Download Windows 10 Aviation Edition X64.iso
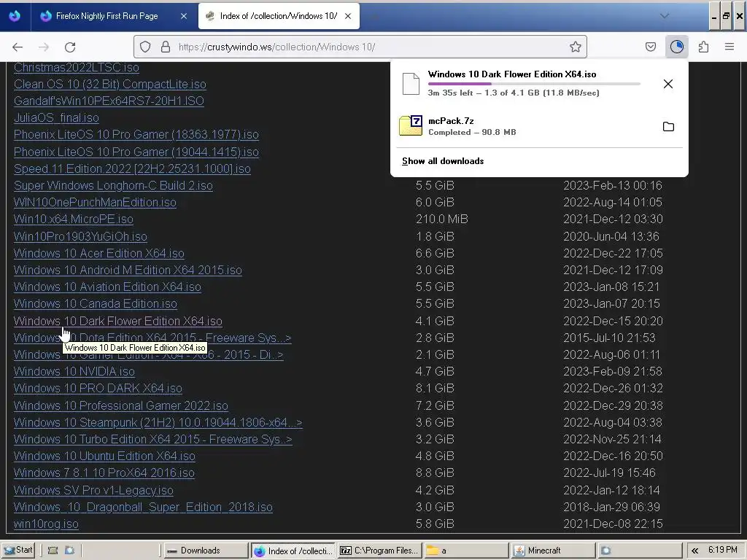The height and width of the screenshot is (560, 747). [107, 287]
